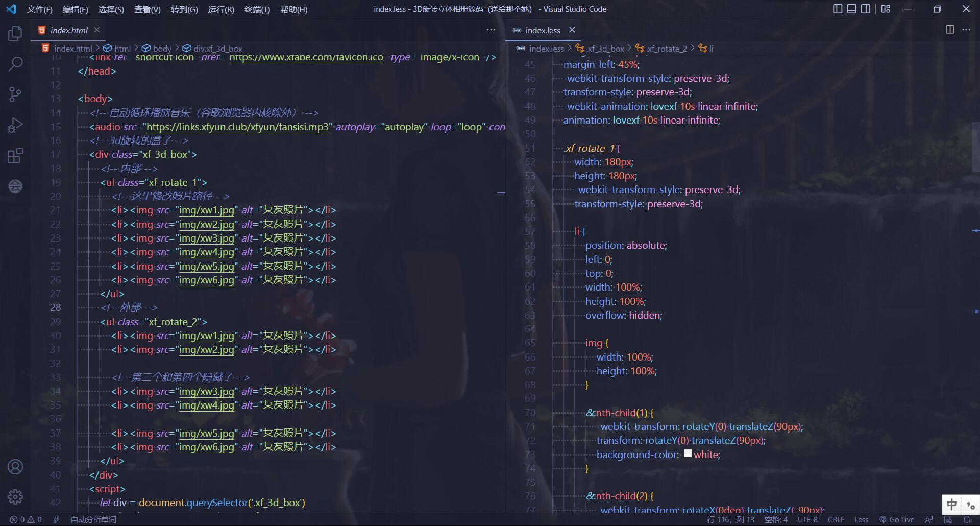This screenshot has height=526, width=980.
Task: Open the Manage gear icon
Action: (x=15, y=496)
